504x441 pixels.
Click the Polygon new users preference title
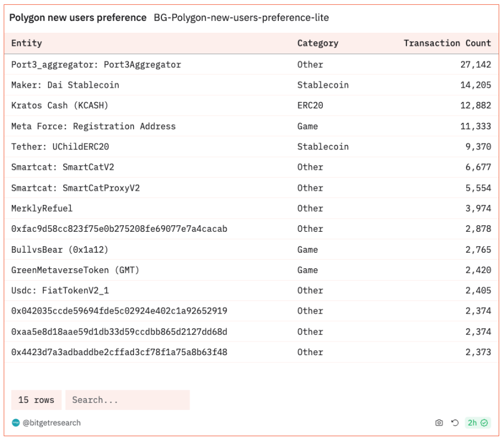77,18
